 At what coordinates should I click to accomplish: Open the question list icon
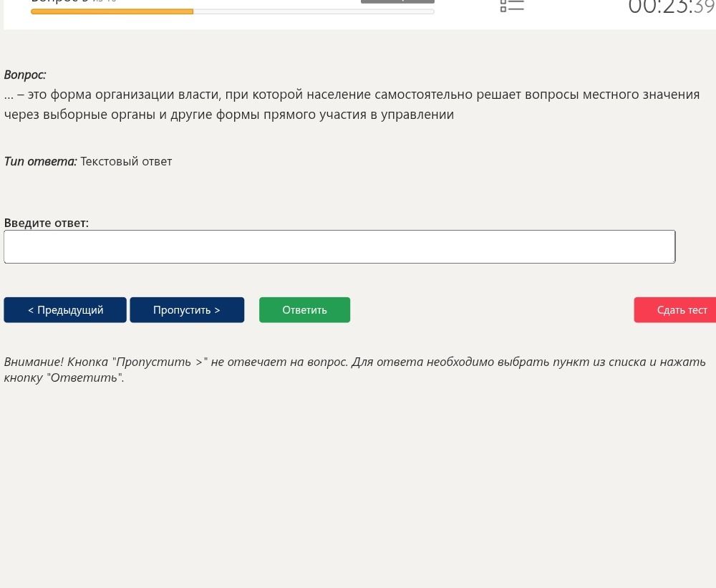512,6
